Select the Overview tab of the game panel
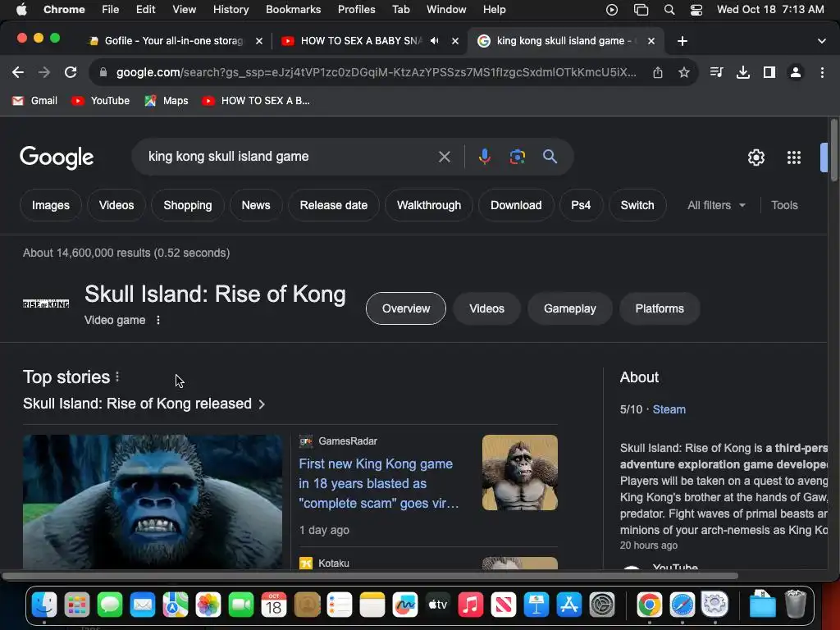 pyautogui.click(x=405, y=308)
